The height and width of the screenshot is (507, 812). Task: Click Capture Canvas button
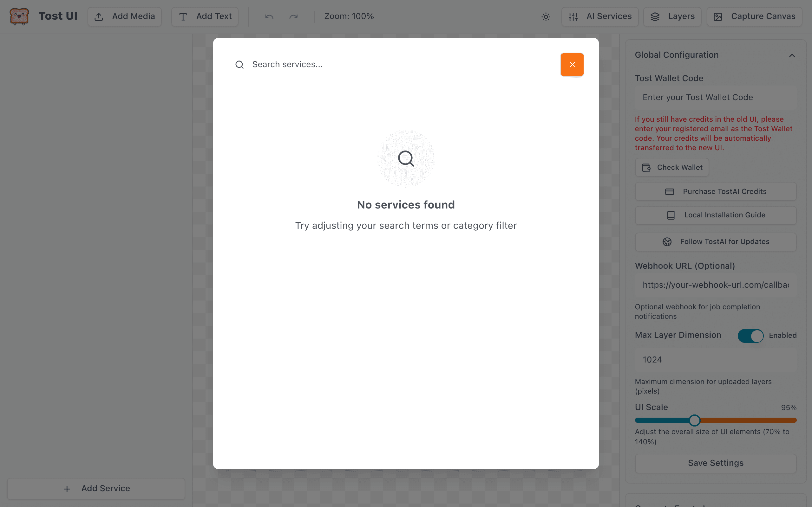tap(754, 16)
